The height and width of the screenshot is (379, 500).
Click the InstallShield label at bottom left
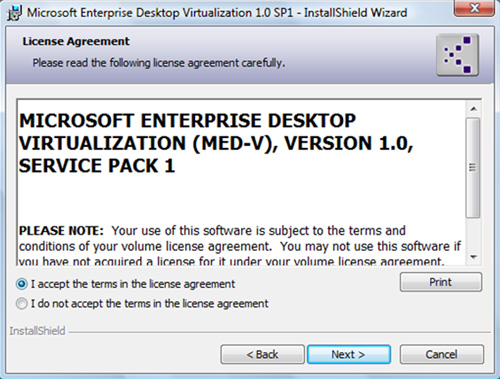[x=37, y=331]
